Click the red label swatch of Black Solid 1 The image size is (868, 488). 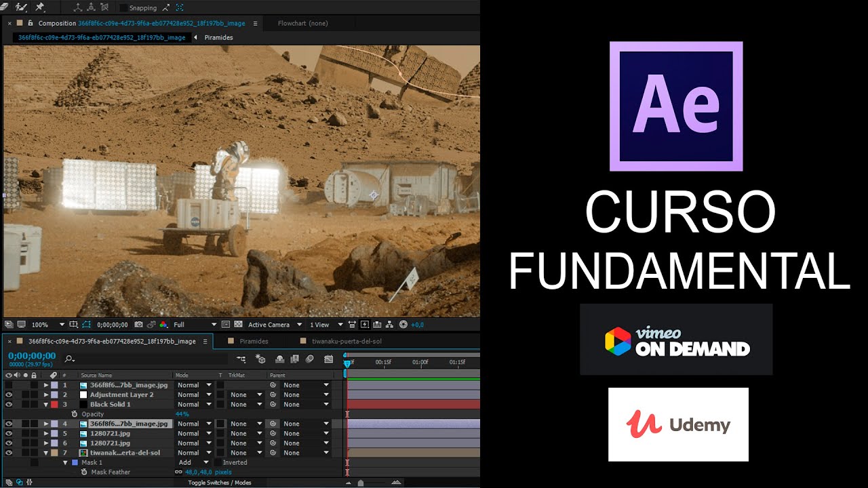coord(54,404)
